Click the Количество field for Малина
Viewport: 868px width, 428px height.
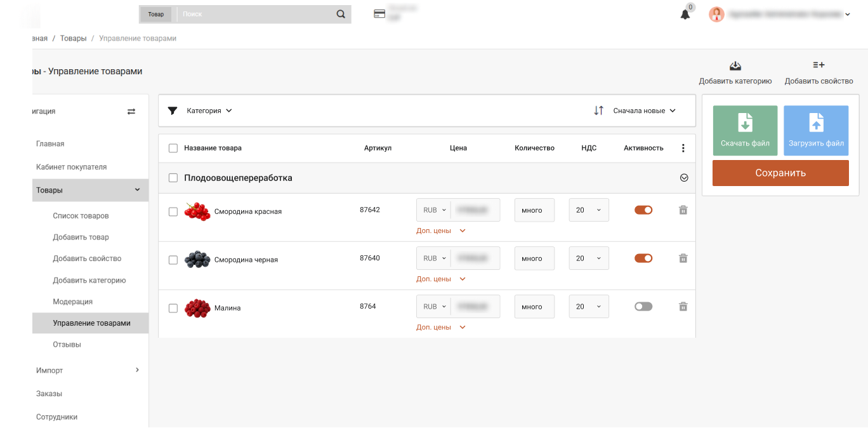click(x=534, y=307)
